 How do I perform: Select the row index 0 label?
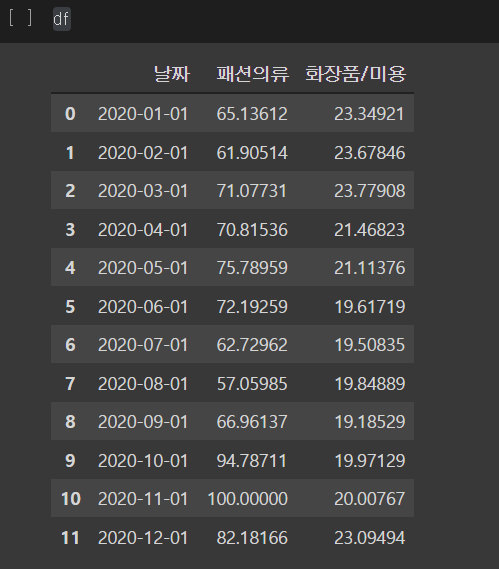tap(70, 114)
